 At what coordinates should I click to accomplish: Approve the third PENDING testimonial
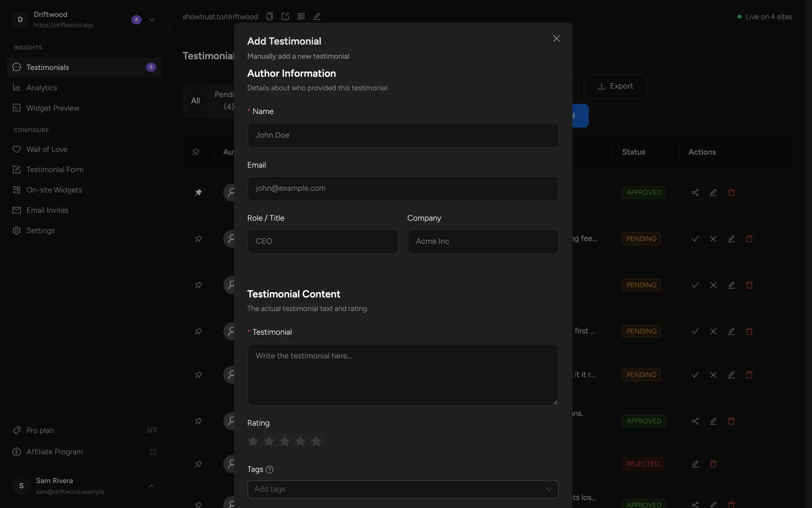coord(695,331)
